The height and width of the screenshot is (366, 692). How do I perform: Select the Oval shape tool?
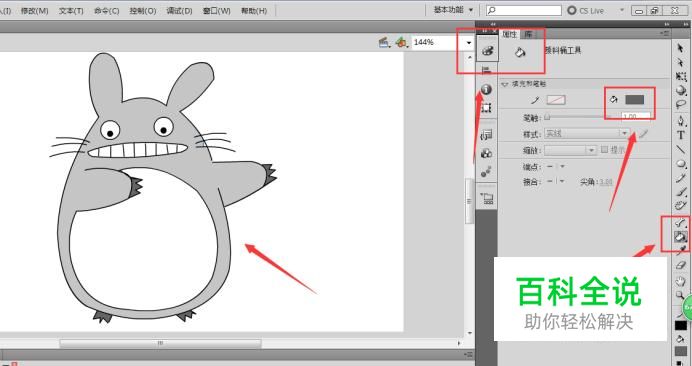pos(681,164)
